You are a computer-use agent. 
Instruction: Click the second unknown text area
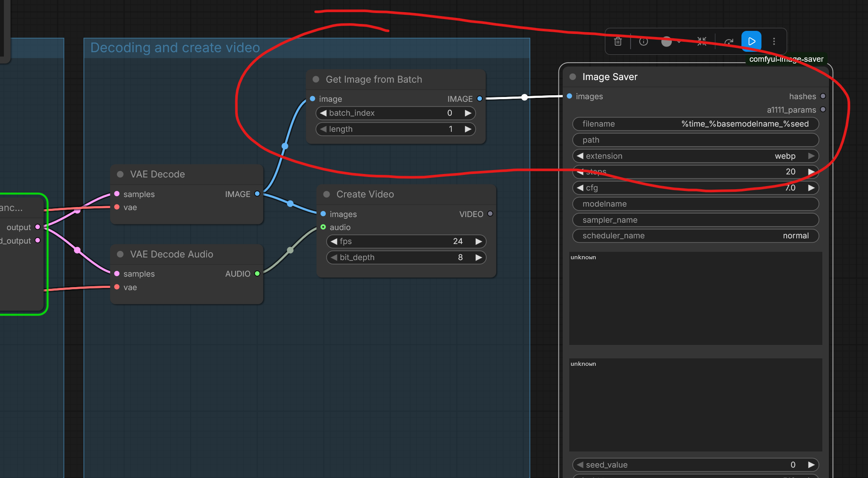coord(695,405)
